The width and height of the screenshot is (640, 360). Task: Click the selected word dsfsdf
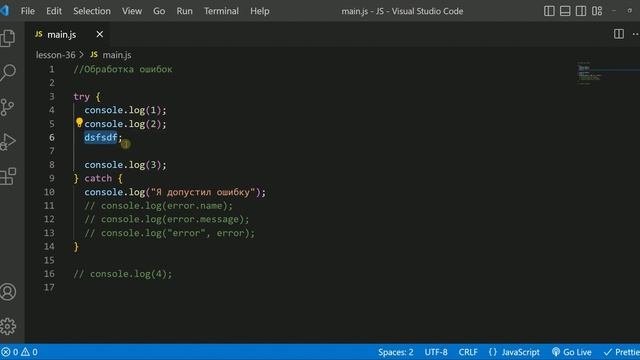click(101, 138)
